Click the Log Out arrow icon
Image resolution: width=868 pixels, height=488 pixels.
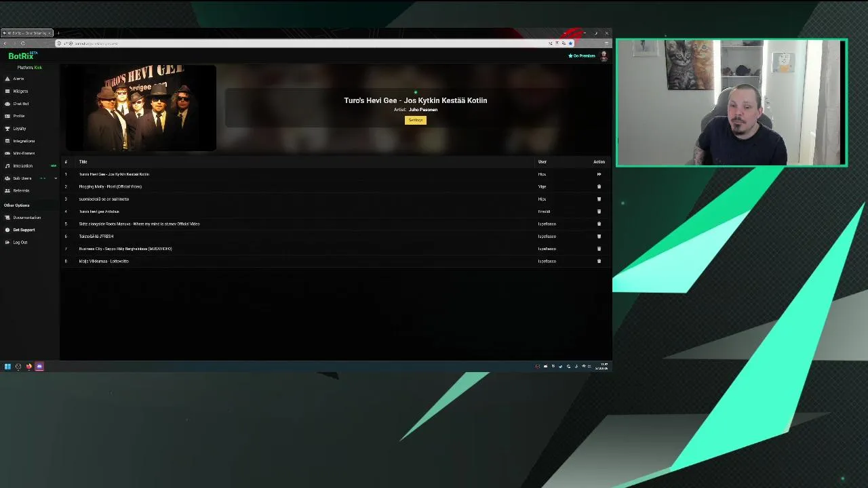click(x=7, y=242)
